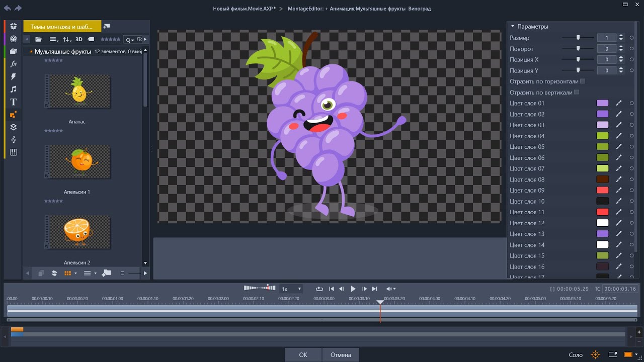Open the 1x playback speed dropdown
The image size is (644, 362).
[291, 289]
